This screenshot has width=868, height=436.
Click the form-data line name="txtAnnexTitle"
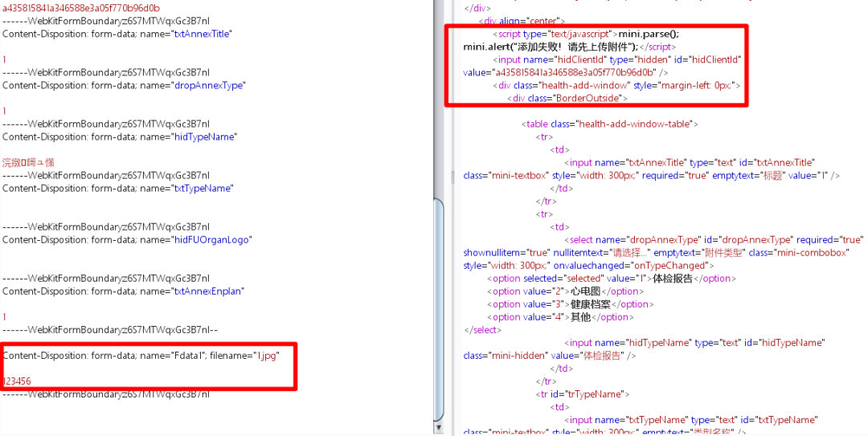pos(117,34)
